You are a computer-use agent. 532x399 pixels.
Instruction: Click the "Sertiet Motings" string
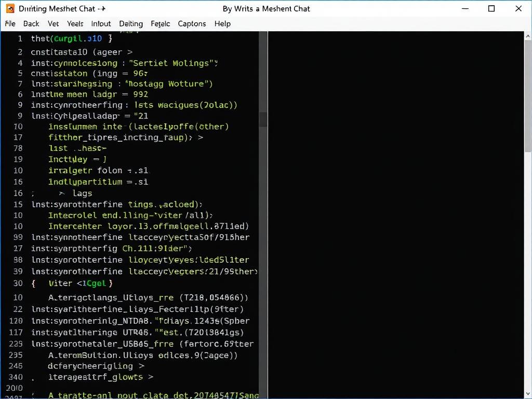point(174,63)
